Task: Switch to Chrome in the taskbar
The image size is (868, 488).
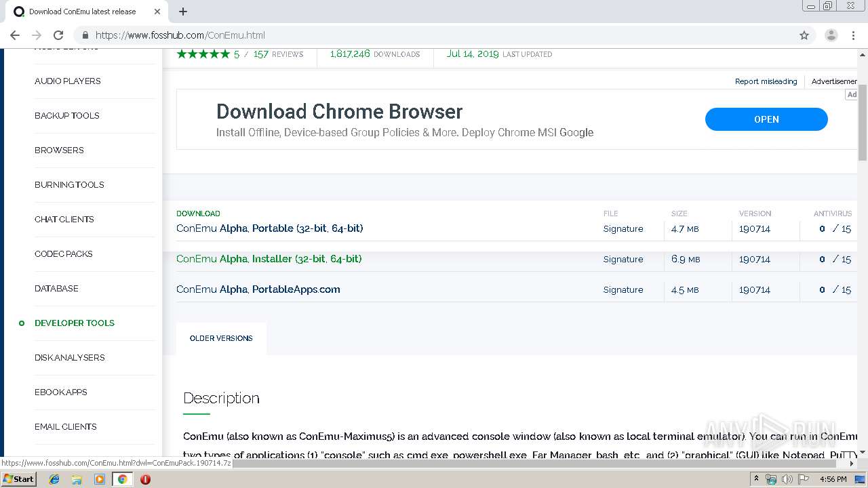Action: pyautogui.click(x=122, y=479)
